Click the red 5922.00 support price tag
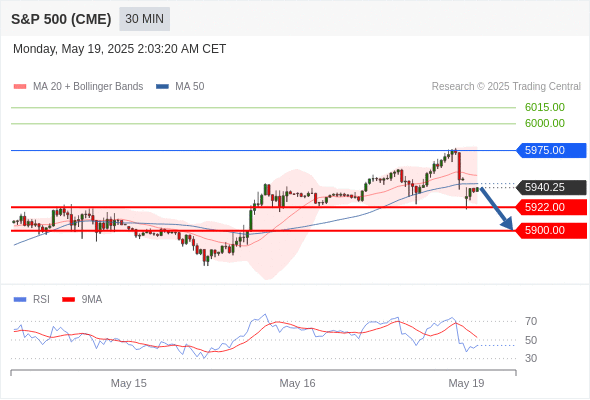The height and width of the screenshot is (400, 590). [x=551, y=207]
